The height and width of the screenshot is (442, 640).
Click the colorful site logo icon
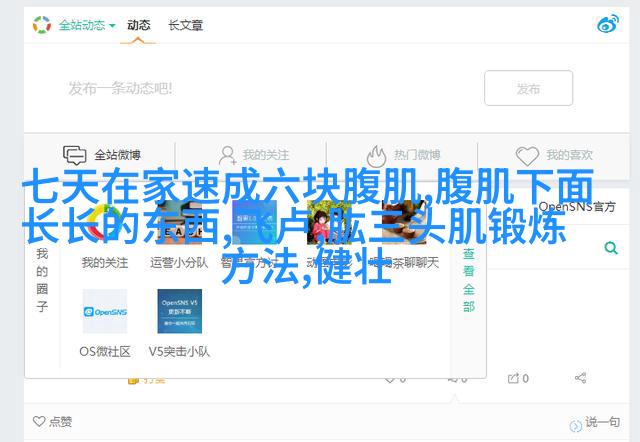click(42, 24)
